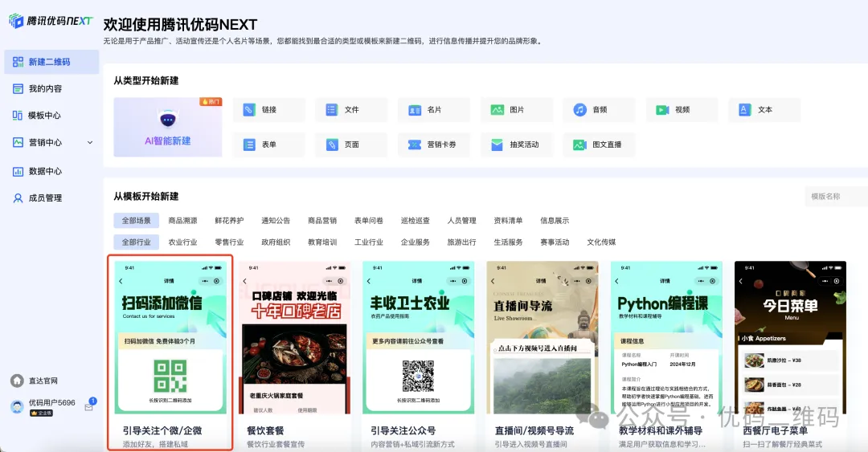Filter templates by 资料清单
This screenshot has width=868, height=452.
coord(508,220)
